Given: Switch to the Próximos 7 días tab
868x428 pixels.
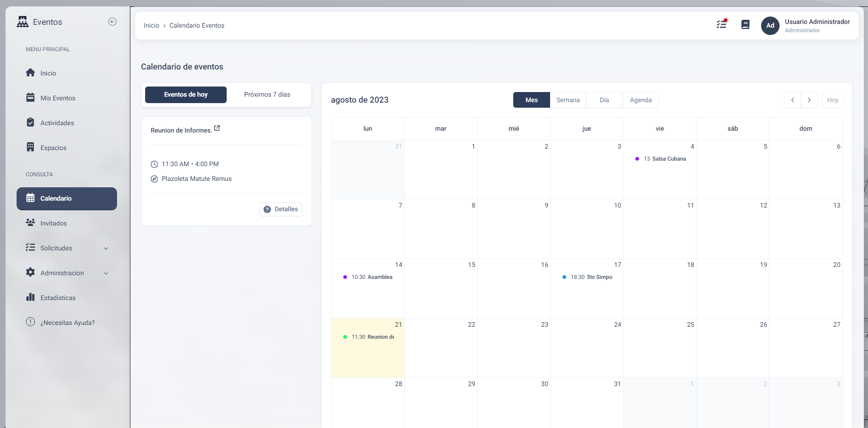Looking at the screenshot, I should (x=267, y=94).
